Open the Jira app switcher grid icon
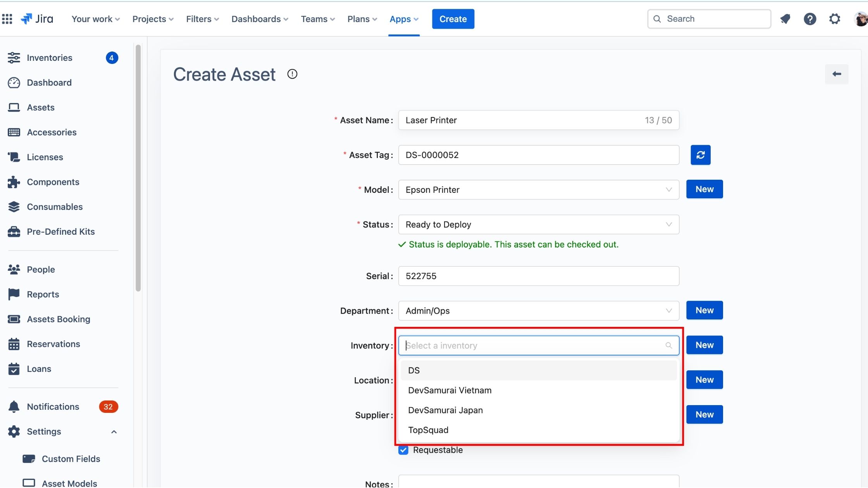 [x=7, y=19]
